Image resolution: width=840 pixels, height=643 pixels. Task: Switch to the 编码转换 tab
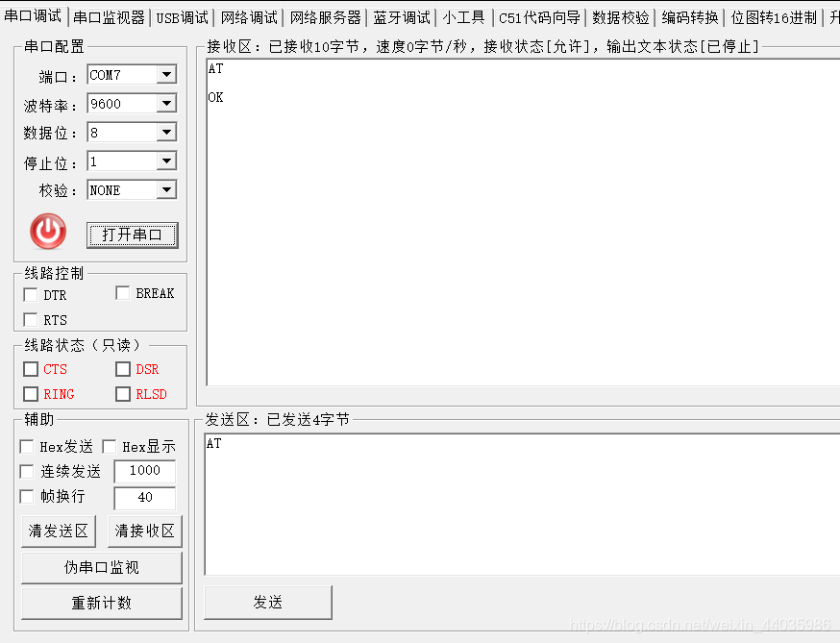point(689,17)
